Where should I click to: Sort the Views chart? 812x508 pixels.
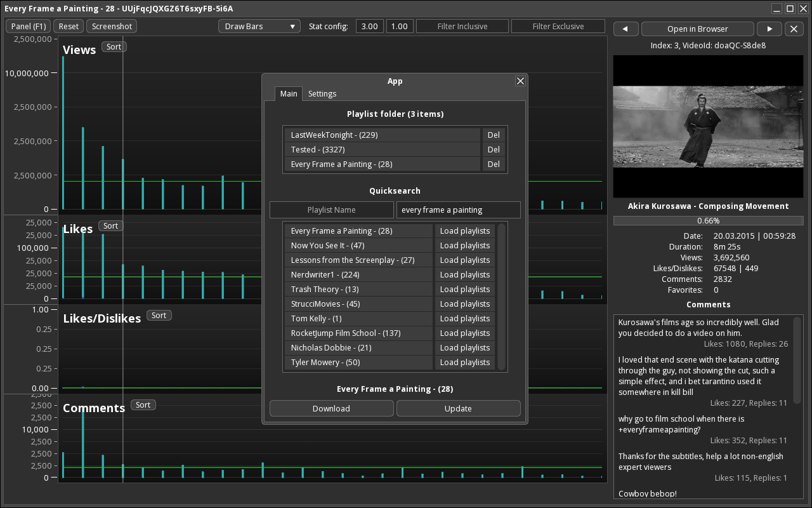[x=114, y=47]
